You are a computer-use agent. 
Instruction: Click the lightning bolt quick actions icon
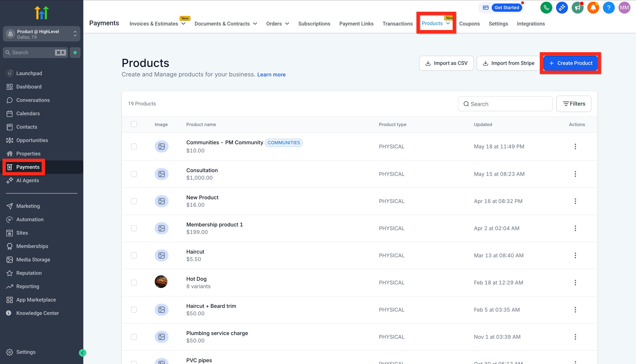(x=75, y=52)
